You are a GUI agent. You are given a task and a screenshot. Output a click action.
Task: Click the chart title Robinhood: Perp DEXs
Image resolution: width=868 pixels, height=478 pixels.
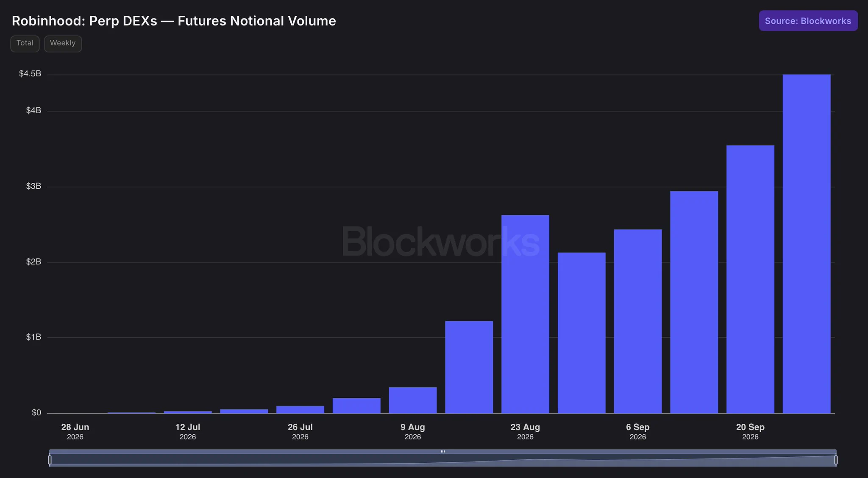pos(174,21)
